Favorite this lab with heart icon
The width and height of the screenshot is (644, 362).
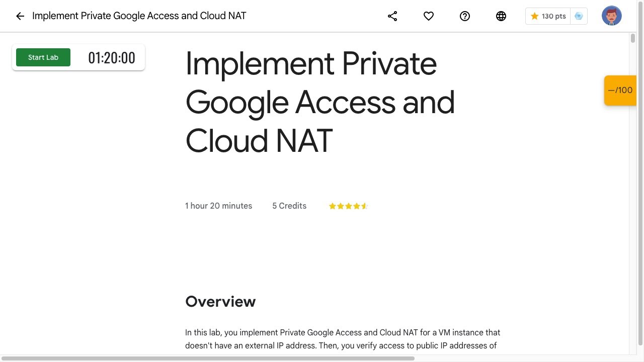pos(429,16)
